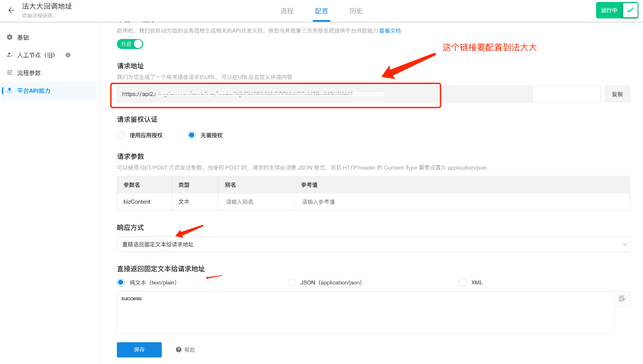
Task: Open the 响应方式 dropdown
Action: point(373,244)
